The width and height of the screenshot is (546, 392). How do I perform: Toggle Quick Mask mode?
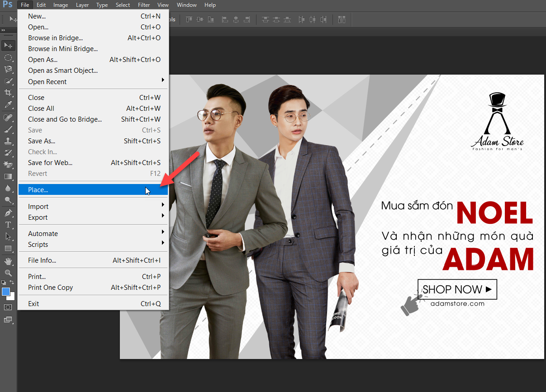[8, 307]
